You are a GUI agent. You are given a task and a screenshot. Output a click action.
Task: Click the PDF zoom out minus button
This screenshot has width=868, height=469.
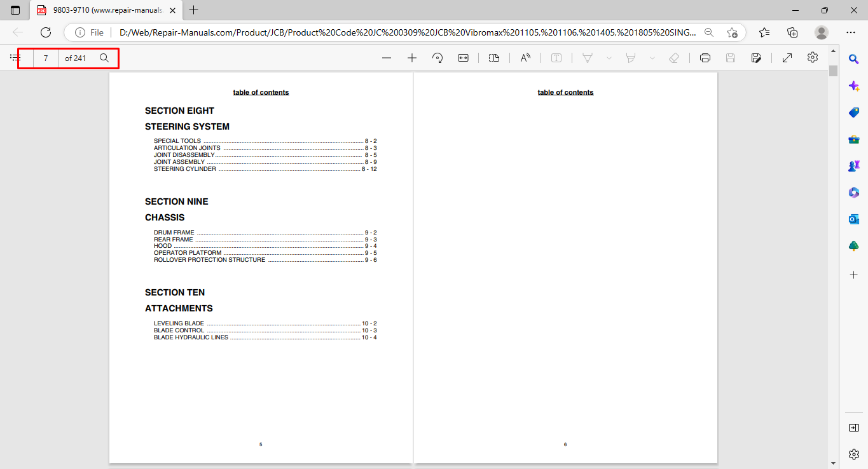coord(387,58)
